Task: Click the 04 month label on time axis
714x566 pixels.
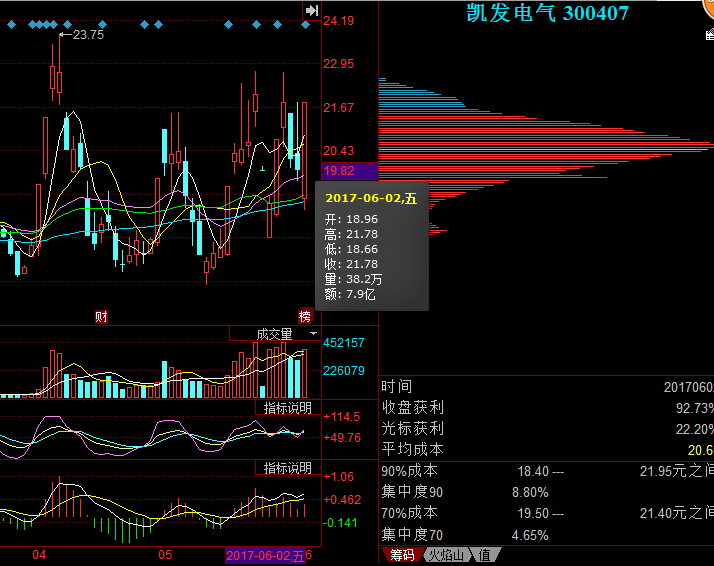Action: pos(39,555)
